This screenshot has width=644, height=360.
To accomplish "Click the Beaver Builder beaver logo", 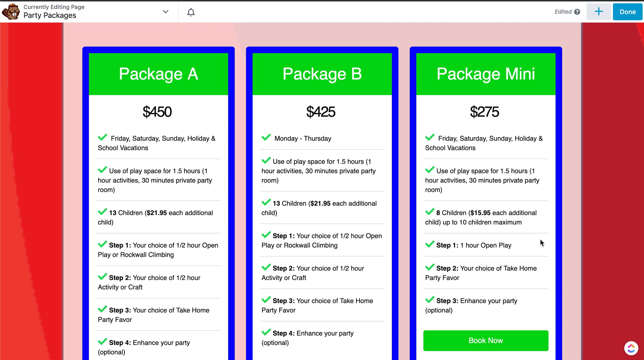I will [x=11, y=12].
